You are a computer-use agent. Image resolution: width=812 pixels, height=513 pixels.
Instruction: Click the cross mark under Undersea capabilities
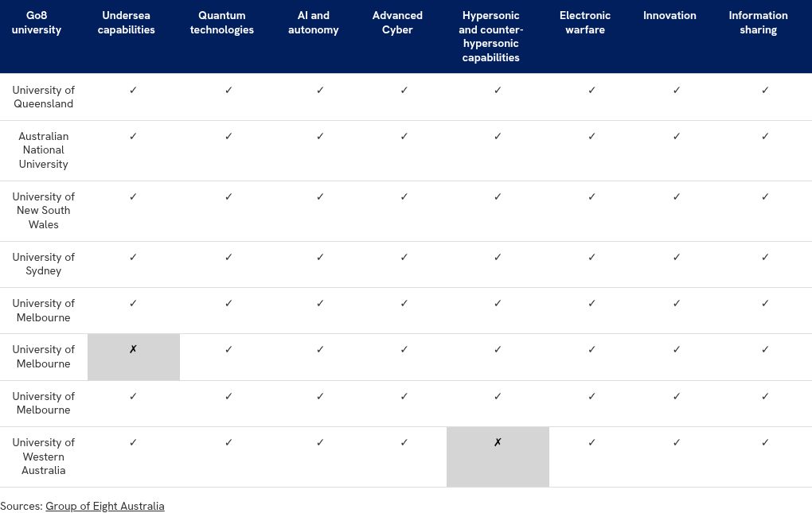point(133,349)
